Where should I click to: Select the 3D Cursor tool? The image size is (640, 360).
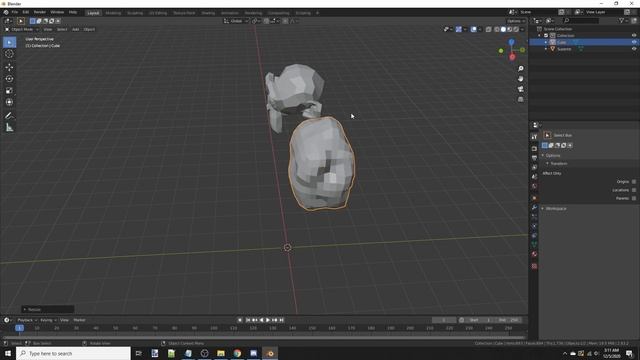click(x=9, y=54)
